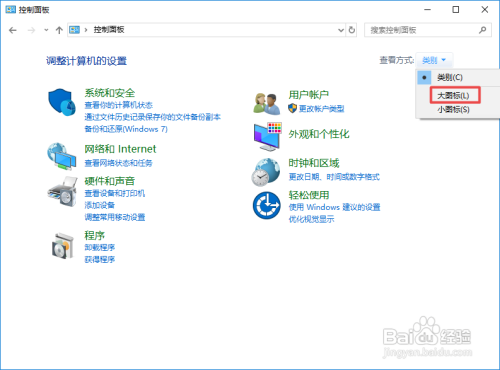This screenshot has width=500, height=370.
Task: Select 类别(C) view option
Action: coord(450,78)
